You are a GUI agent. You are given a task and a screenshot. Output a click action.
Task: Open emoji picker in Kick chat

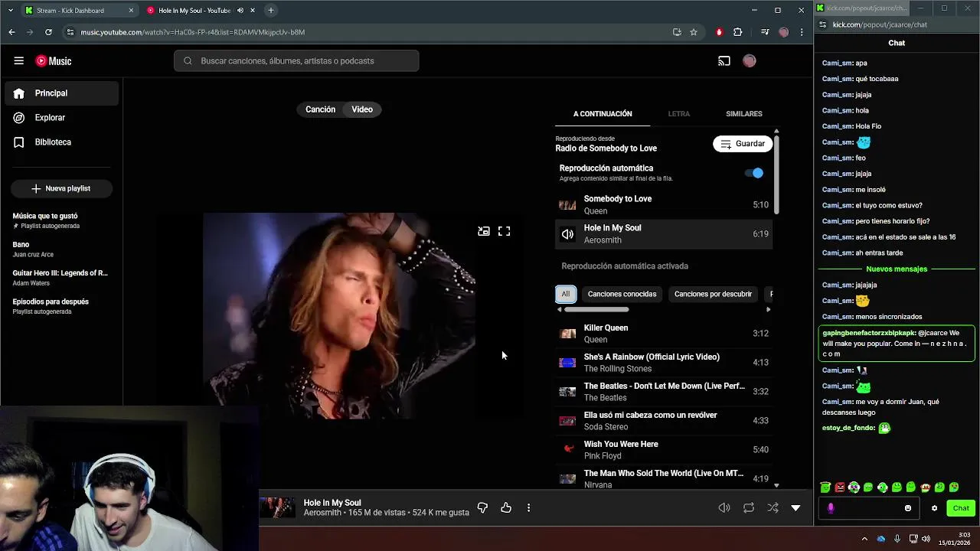coord(908,508)
